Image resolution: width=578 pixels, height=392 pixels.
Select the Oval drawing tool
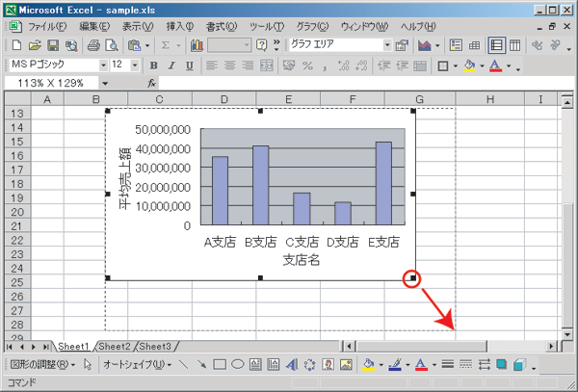pyautogui.click(x=237, y=365)
